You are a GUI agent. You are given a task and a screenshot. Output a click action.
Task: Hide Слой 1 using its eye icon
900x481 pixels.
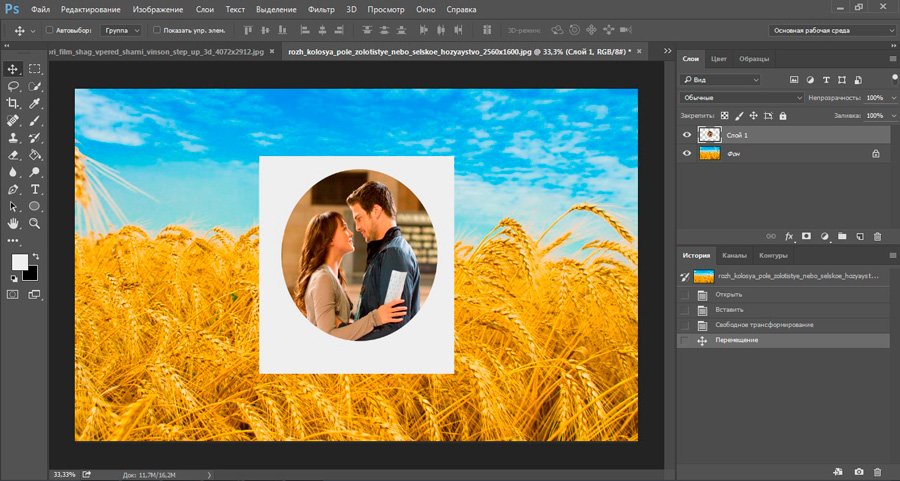(686, 134)
